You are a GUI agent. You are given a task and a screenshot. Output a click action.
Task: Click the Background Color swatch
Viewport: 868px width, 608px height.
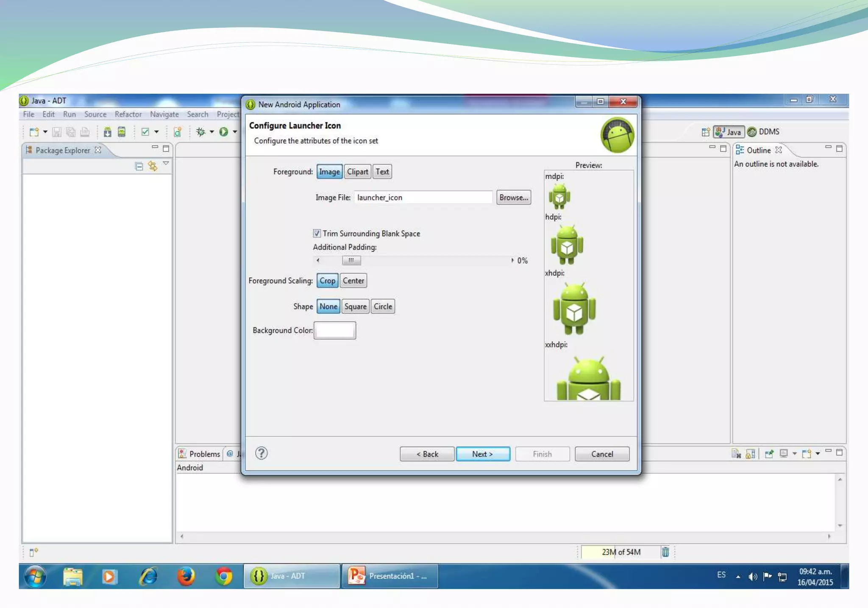click(334, 331)
